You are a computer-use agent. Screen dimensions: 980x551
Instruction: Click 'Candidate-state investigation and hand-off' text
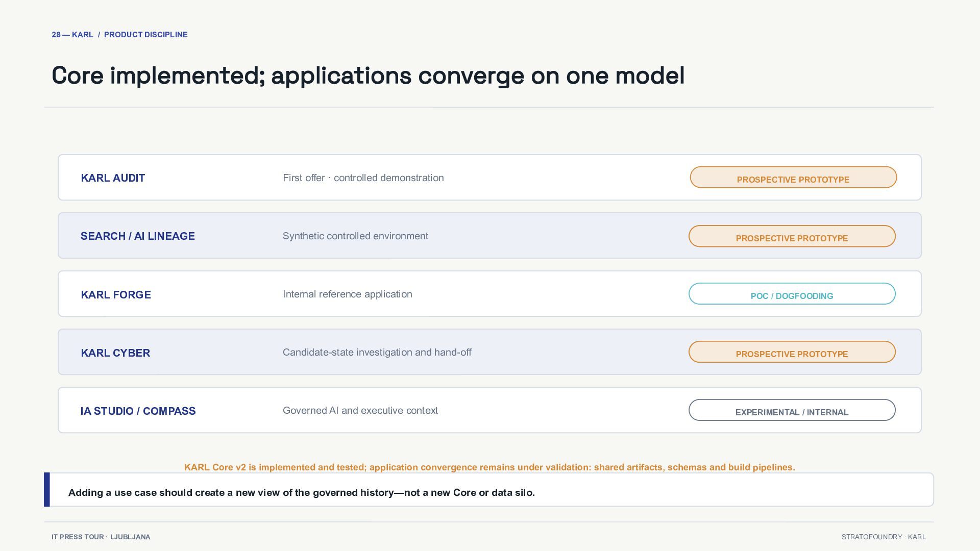377,353
